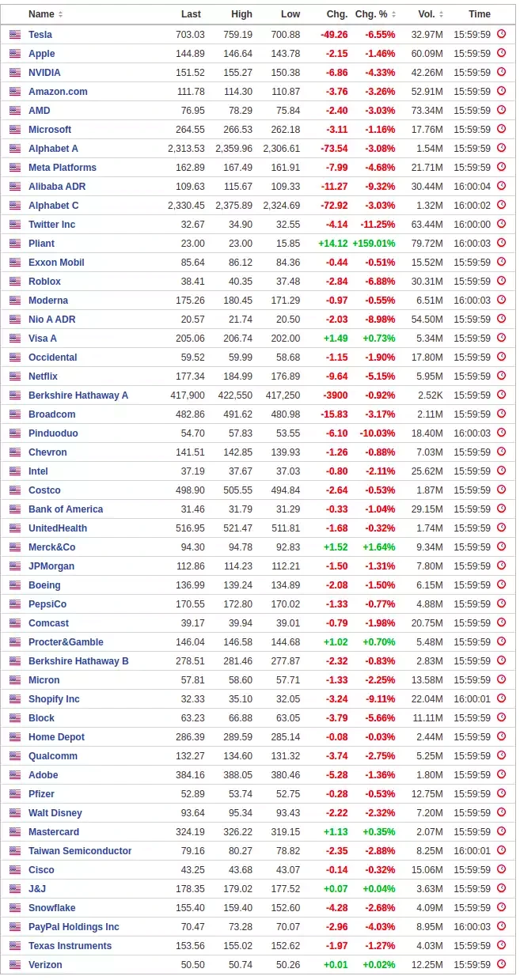Click the clock icon in Visa A row
Screen dimensions: 520x980
click(x=501, y=338)
